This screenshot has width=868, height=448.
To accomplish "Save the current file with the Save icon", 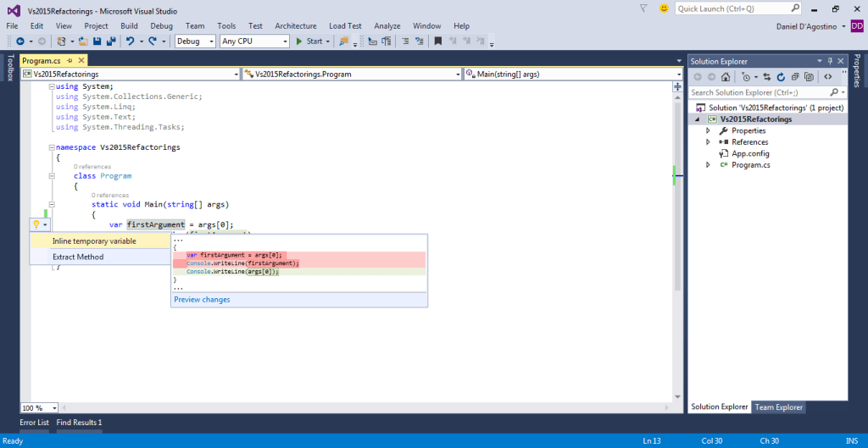I will 97,41.
